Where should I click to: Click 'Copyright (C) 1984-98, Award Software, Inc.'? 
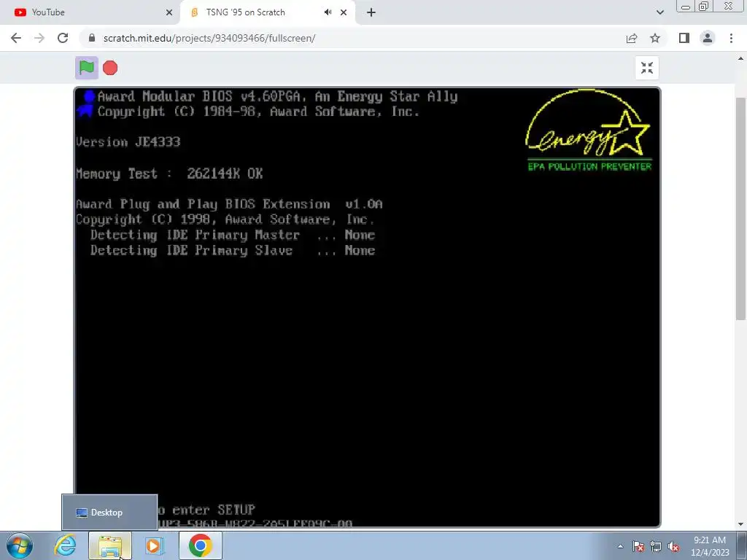point(259,112)
